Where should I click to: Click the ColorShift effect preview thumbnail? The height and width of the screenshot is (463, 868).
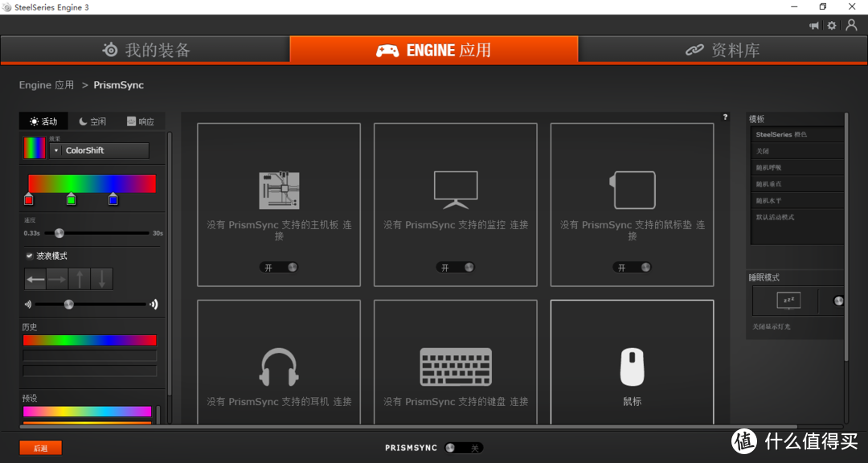[x=35, y=148]
